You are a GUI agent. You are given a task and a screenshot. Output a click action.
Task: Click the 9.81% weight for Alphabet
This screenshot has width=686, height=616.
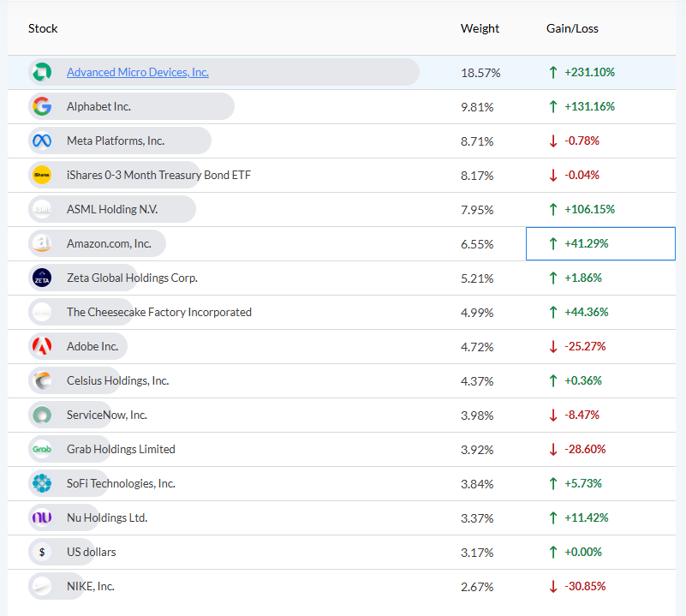click(477, 107)
